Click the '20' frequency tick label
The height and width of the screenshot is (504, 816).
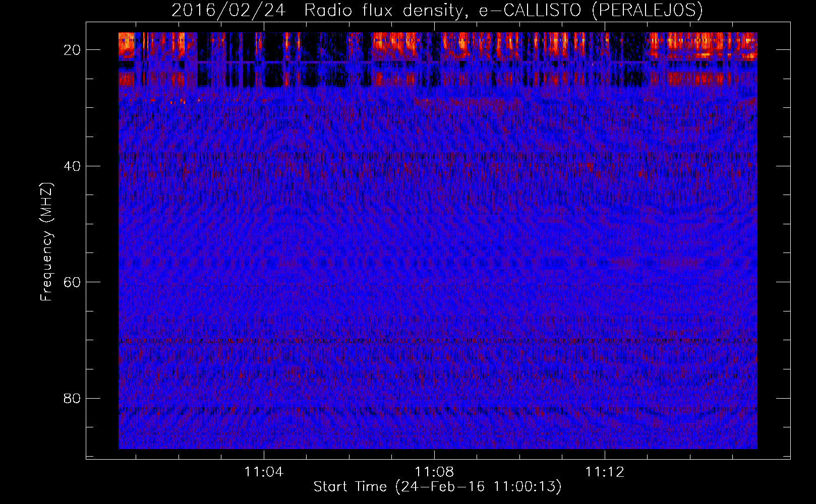coord(73,50)
